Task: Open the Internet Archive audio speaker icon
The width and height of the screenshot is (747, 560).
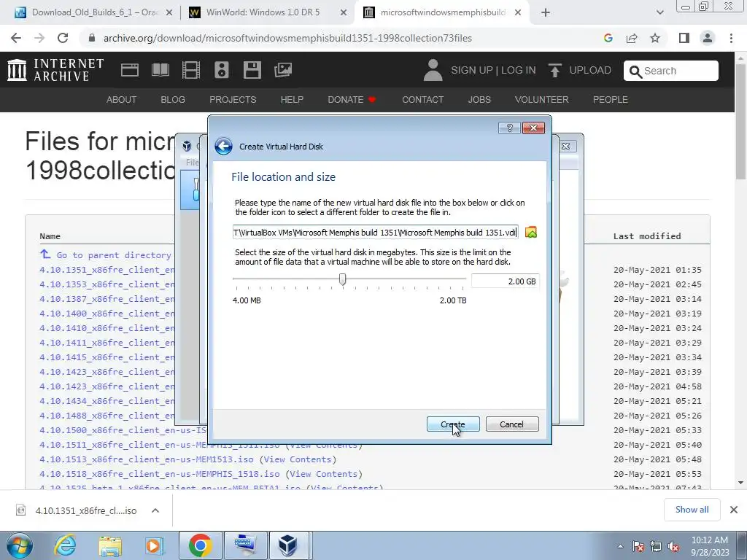Action: point(222,71)
